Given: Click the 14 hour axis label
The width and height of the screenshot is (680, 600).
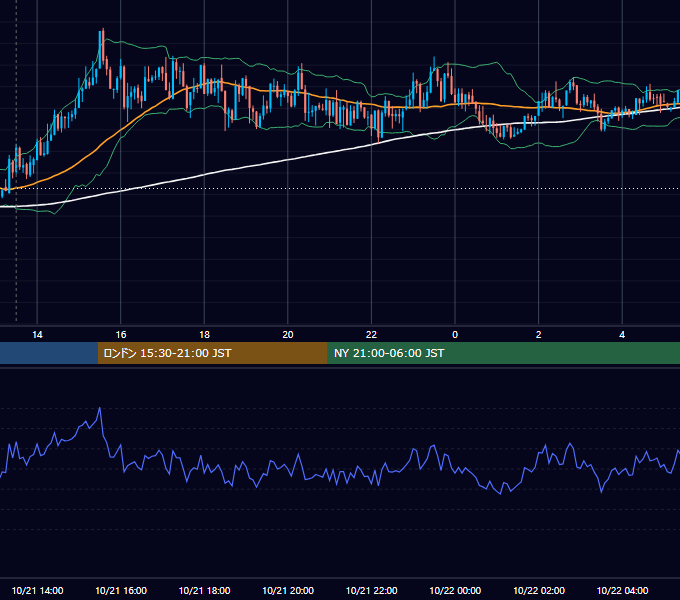Looking at the screenshot, I should 37,335.
